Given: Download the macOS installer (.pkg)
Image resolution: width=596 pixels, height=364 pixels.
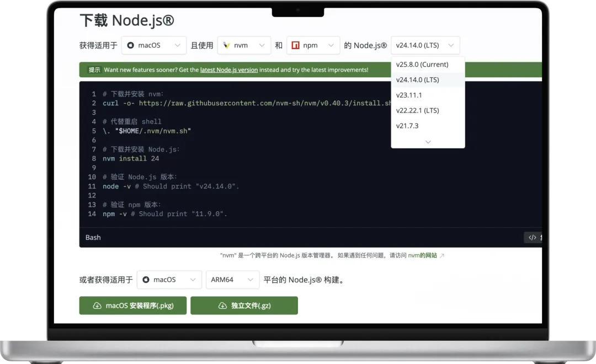Looking at the screenshot, I should pyautogui.click(x=132, y=306).
